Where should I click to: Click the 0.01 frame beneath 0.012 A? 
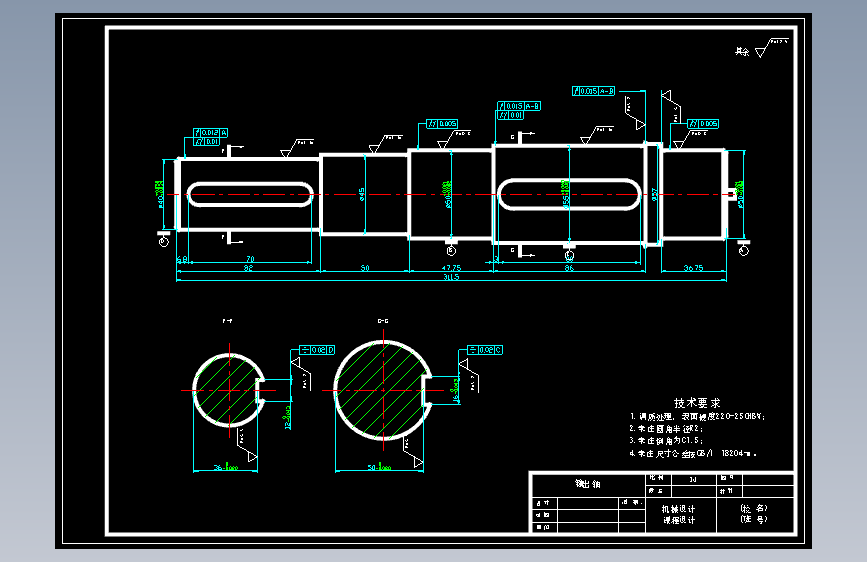click(206, 142)
